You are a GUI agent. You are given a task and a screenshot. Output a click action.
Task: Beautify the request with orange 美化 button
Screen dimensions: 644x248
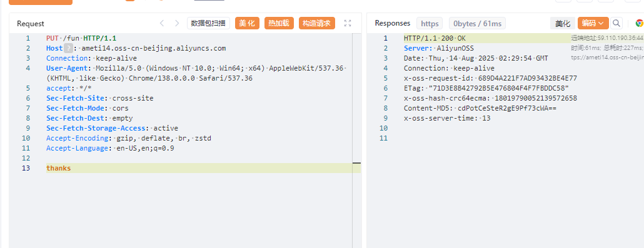pos(247,23)
